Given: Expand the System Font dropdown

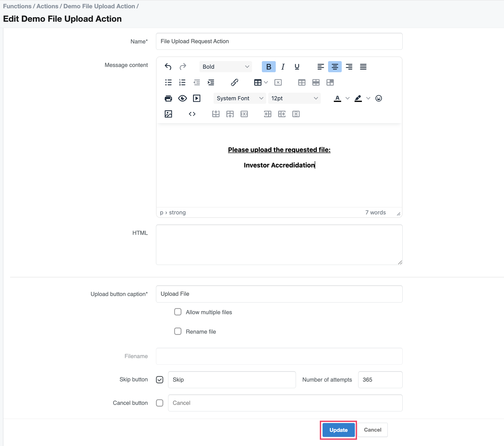Looking at the screenshot, I should [x=239, y=98].
